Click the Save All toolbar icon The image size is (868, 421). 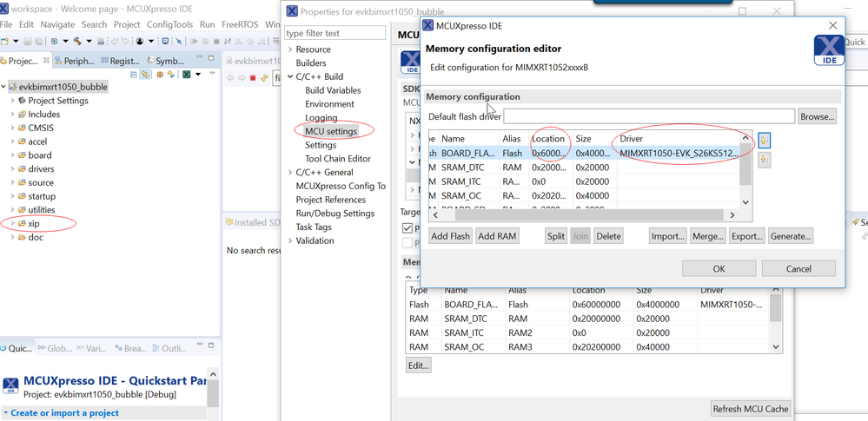tap(39, 41)
